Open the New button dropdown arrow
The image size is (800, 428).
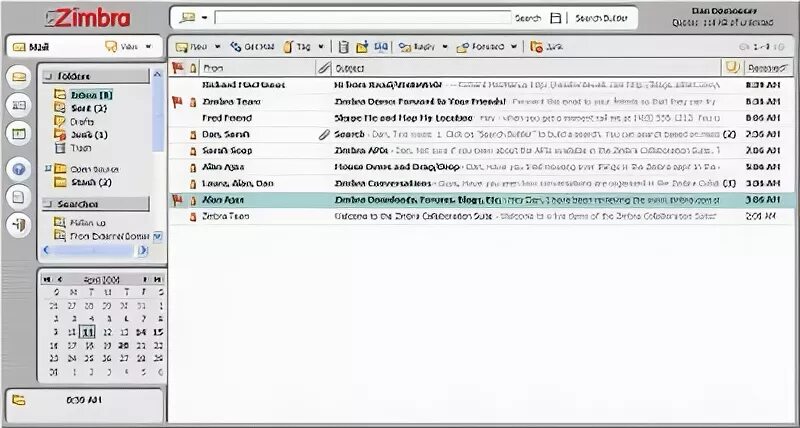pos(217,47)
